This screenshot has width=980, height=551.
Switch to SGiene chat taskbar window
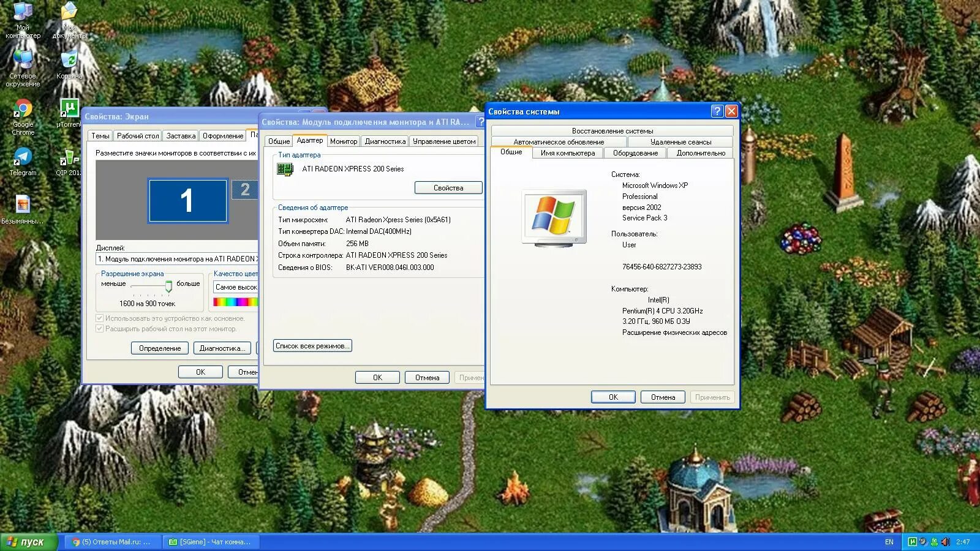(x=211, y=542)
